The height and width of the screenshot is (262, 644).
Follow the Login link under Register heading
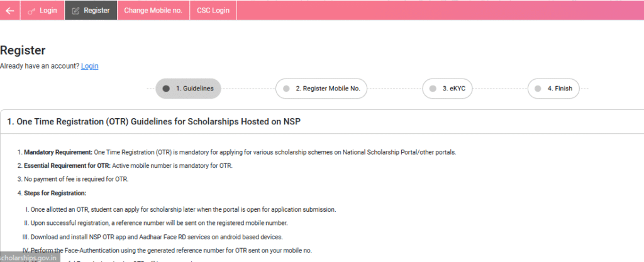coord(89,66)
